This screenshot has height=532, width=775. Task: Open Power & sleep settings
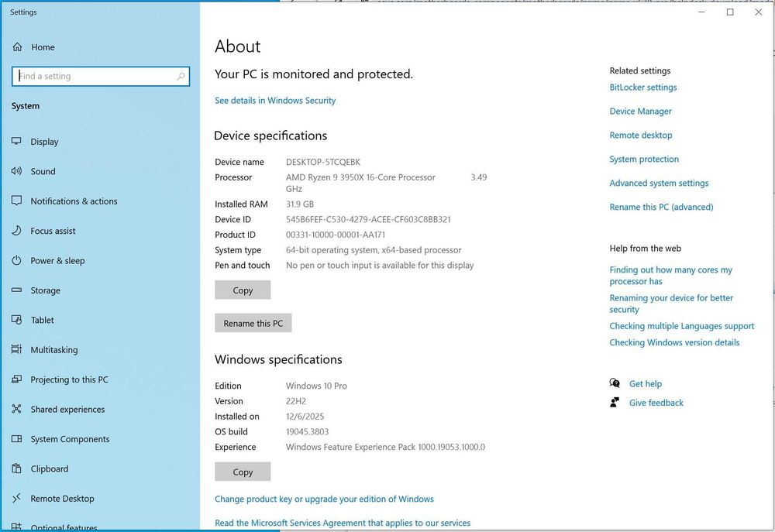(57, 260)
